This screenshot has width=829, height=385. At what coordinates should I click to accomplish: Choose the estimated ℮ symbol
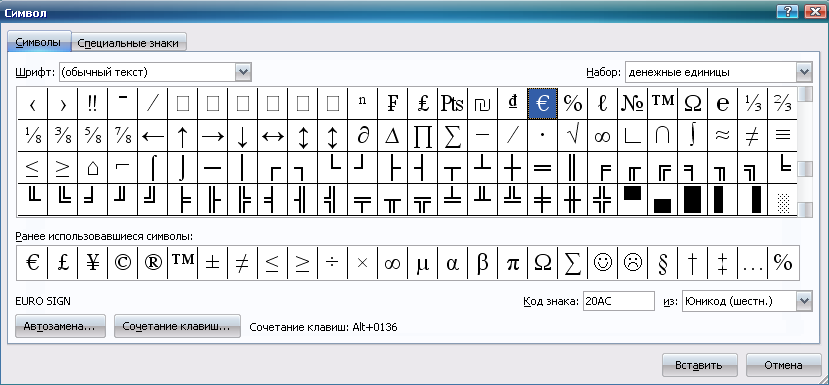722,104
